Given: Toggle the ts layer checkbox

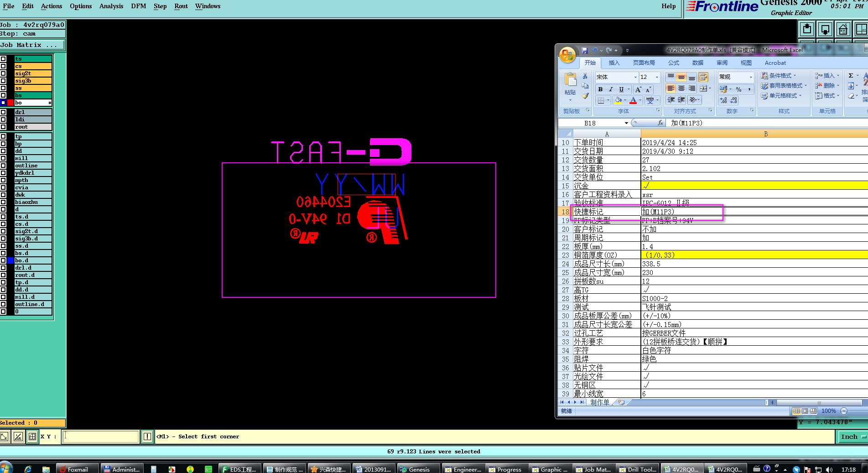Looking at the screenshot, I should click(3, 59).
